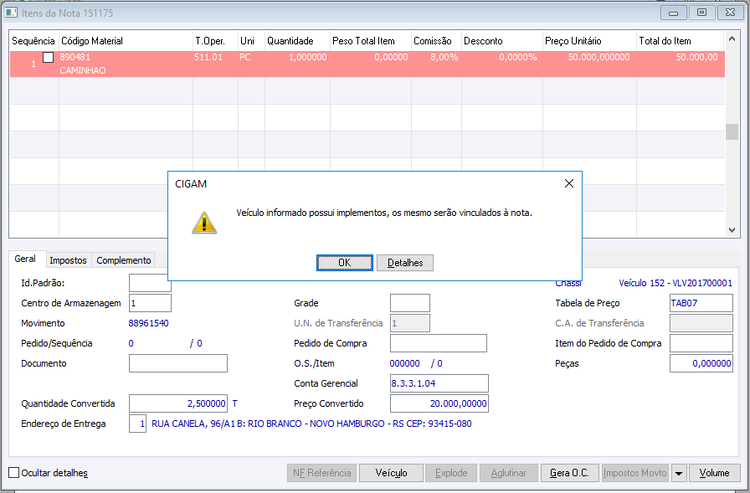Screen dimensions: 750x493
Task: Open Detalhes in the CIGAM dialog
Action: click(x=405, y=263)
